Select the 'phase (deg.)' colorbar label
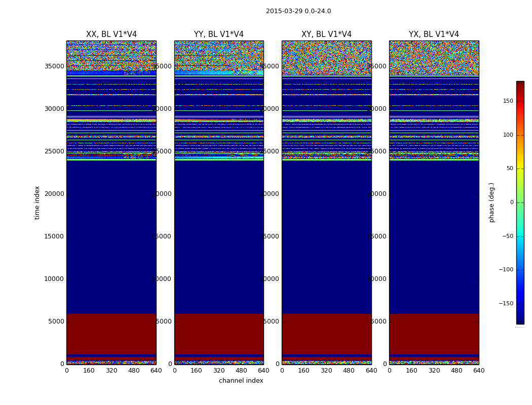Screen dimensions: 532x405 [491, 202]
